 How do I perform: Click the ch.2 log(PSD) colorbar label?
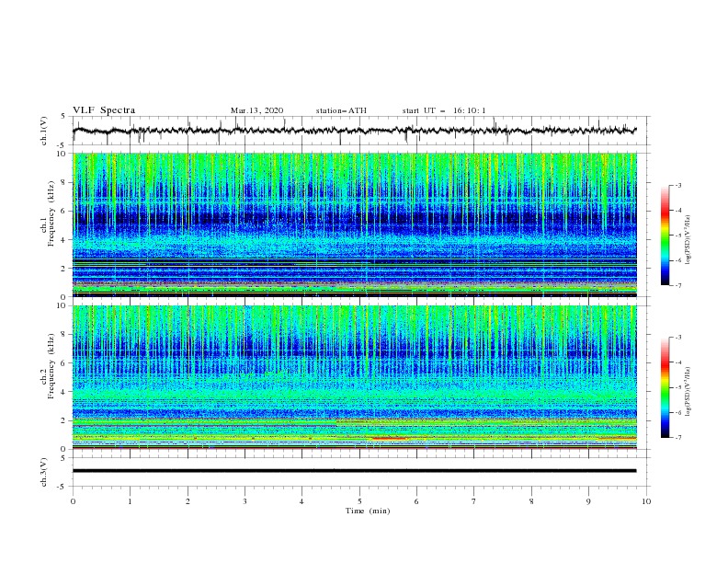point(688,392)
